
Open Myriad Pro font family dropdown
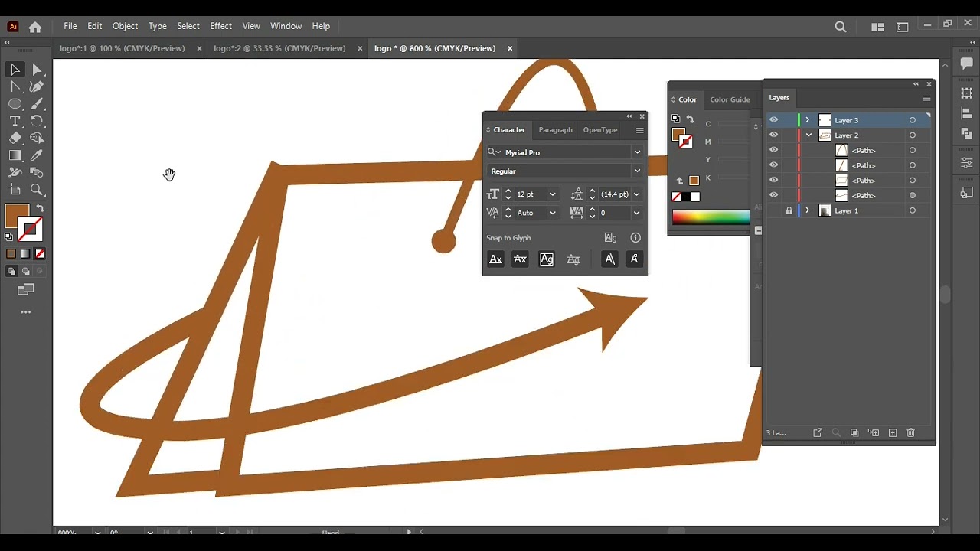click(637, 152)
